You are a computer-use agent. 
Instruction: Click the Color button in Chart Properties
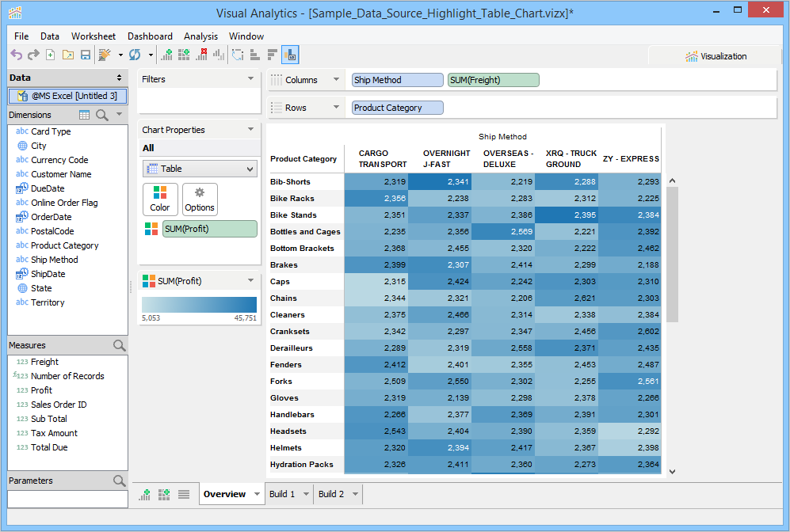click(x=160, y=199)
